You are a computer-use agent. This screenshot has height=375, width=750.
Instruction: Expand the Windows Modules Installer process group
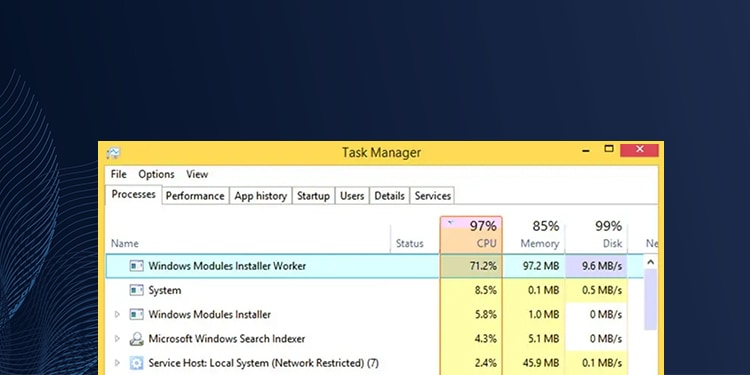click(117, 315)
